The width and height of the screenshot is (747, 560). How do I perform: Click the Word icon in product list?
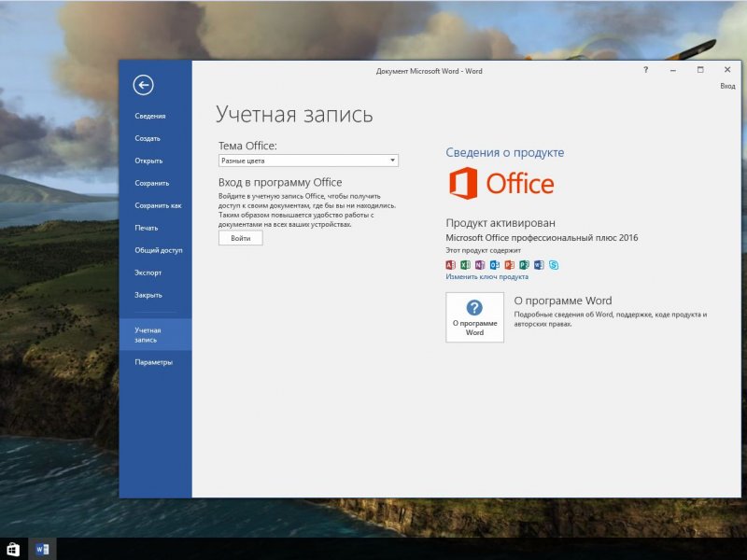(539, 265)
